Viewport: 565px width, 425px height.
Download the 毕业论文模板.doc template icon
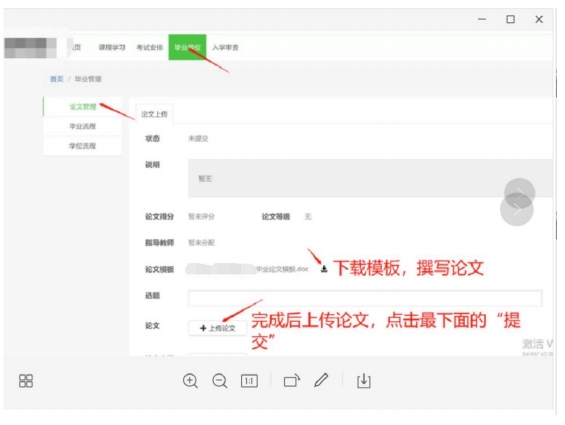tap(324, 269)
